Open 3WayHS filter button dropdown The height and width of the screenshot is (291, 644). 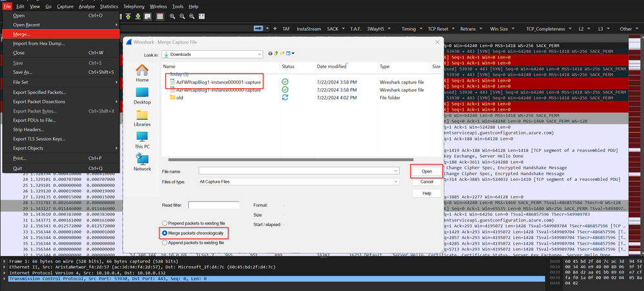[x=389, y=29]
